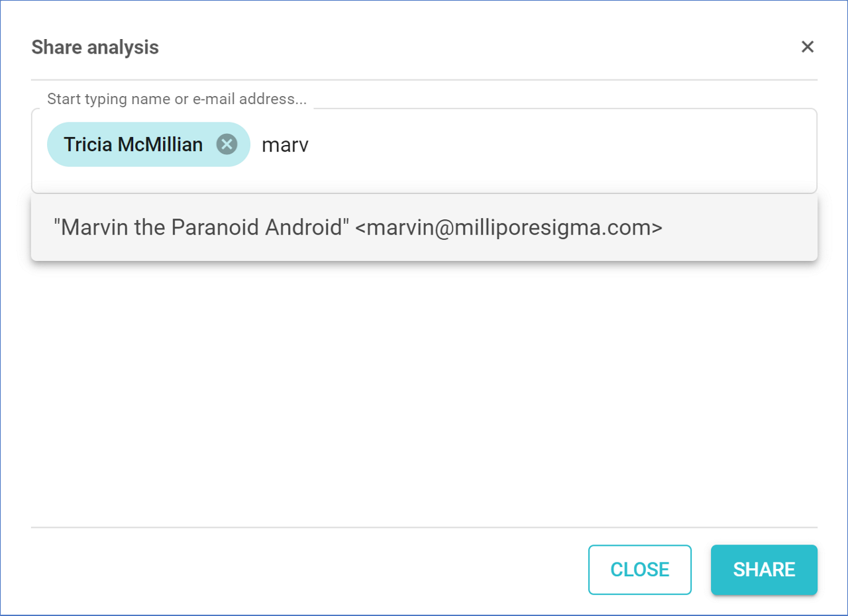Cancel sharing with the CLOSE button
Screen dimensions: 848x616
(x=639, y=570)
